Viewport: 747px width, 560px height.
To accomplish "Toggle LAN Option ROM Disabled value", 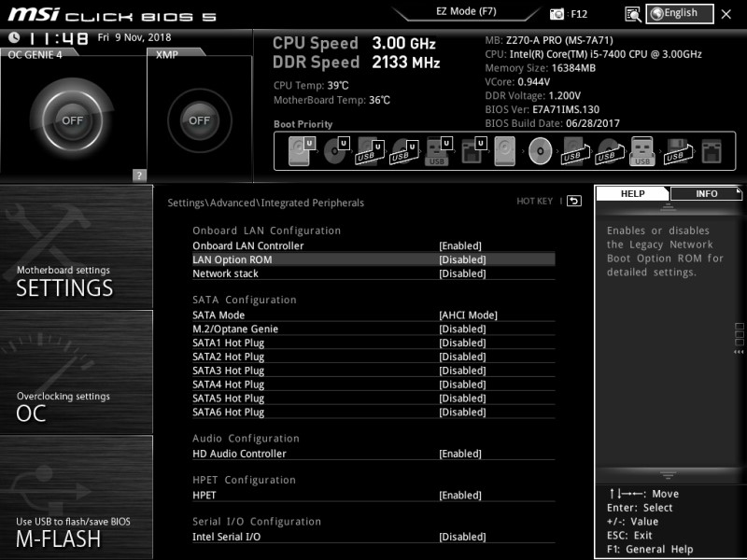I will (462, 259).
